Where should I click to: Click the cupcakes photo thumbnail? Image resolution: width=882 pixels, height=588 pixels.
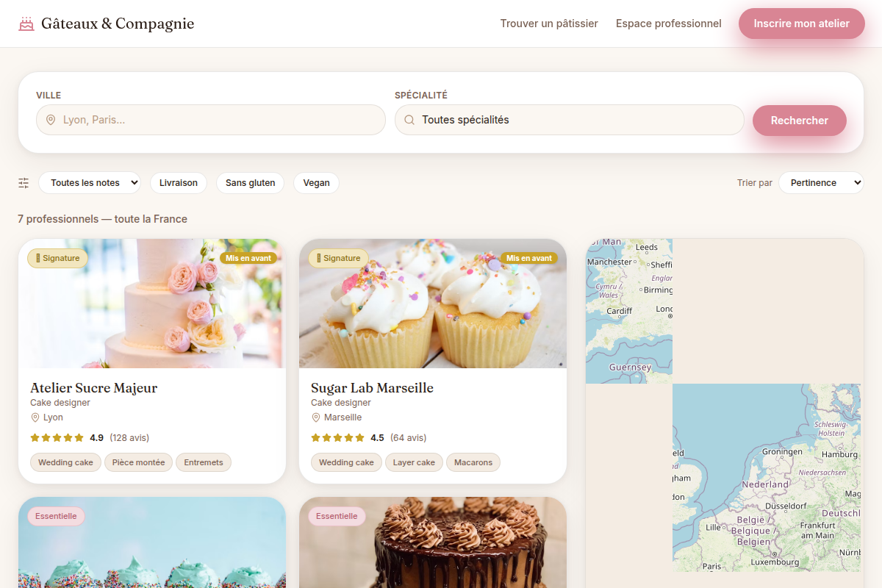point(433,304)
